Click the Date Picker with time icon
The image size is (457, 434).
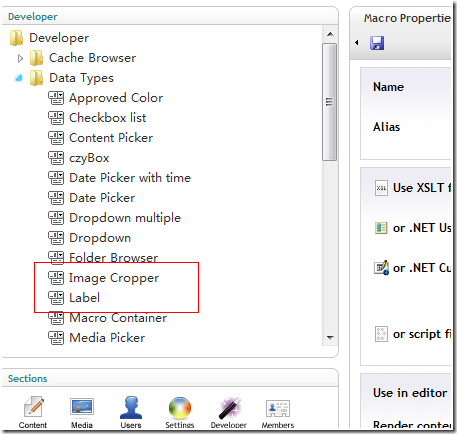(x=56, y=178)
